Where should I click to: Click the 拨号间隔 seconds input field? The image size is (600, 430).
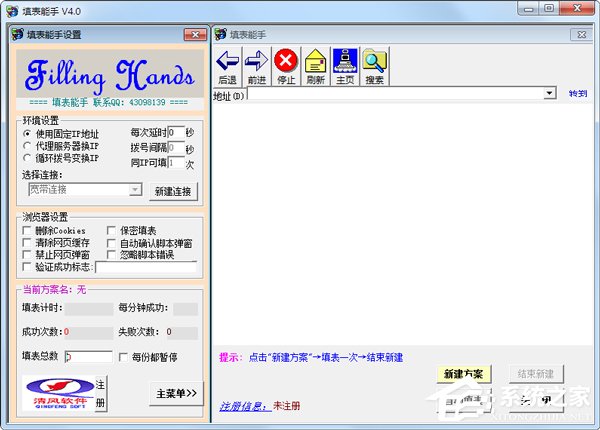coord(176,147)
